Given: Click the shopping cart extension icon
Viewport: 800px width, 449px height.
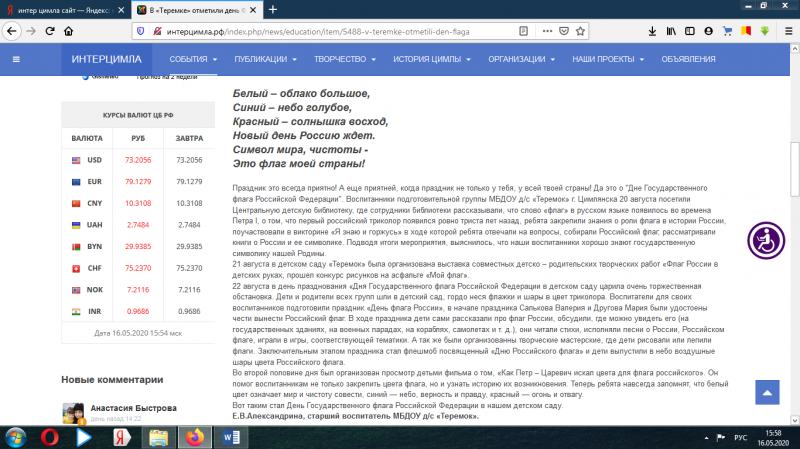Looking at the screenshot, I should tap(727, 32).
